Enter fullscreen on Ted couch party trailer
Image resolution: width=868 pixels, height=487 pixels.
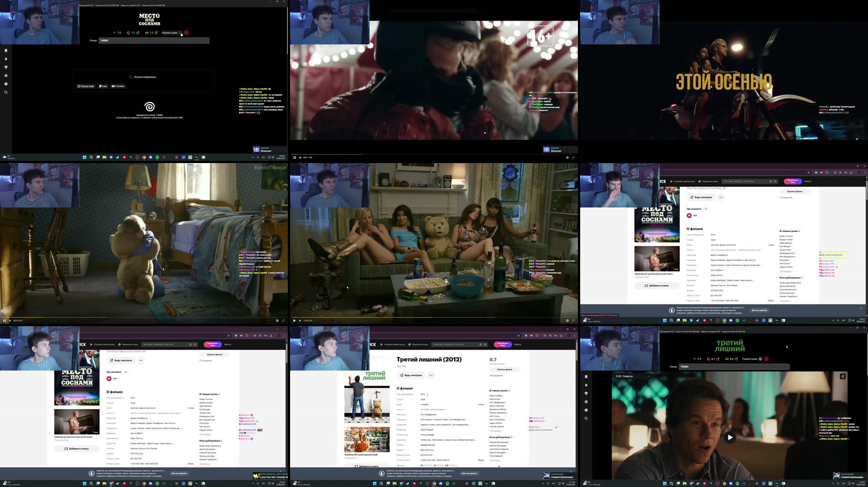pos(573,321)
